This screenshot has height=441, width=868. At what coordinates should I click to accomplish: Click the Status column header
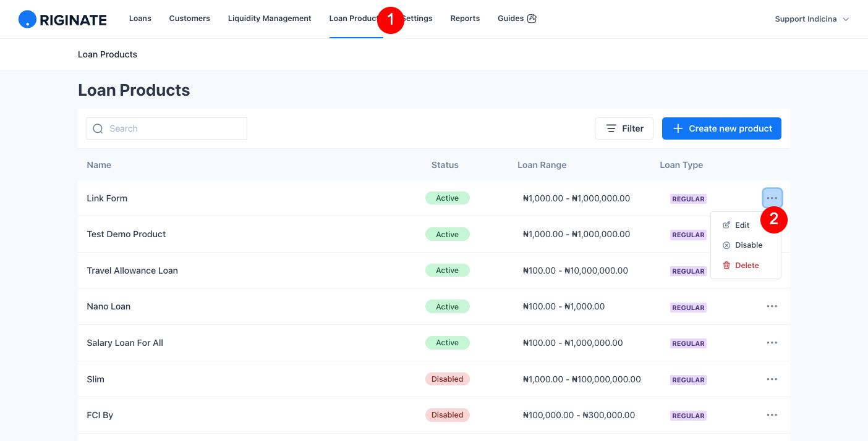[x=445, y=165]
